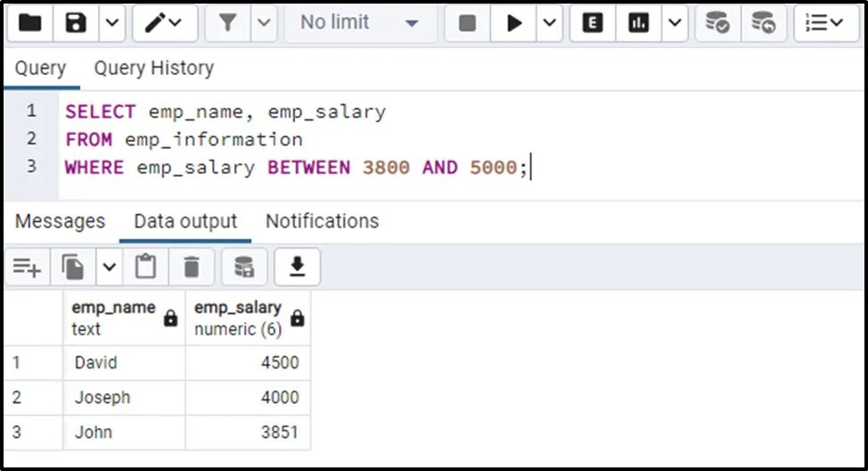
Task: Open the No limit rows dropdown
Action: [360, 22]
